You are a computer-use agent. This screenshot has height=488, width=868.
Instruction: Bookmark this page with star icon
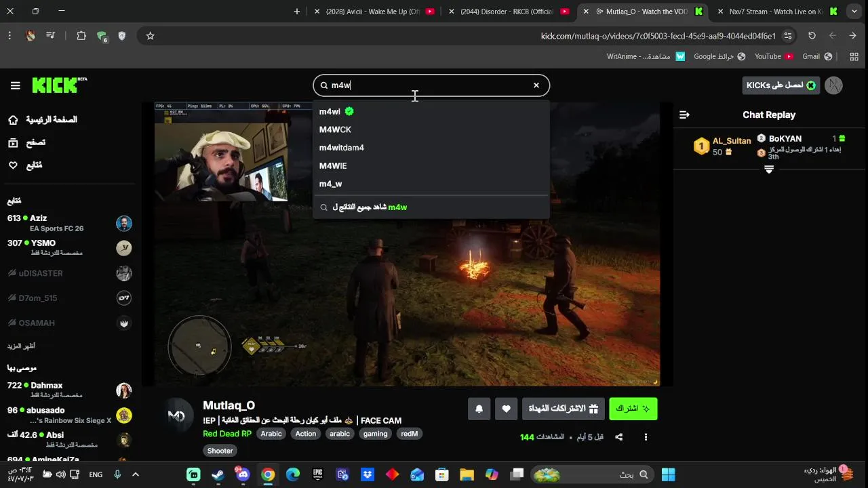pos(150,36)
